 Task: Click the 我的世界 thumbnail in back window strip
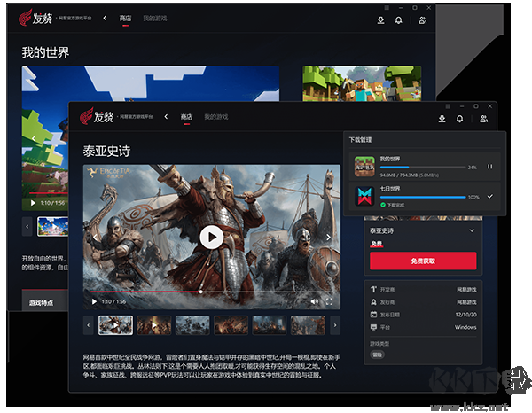(53, 226)
